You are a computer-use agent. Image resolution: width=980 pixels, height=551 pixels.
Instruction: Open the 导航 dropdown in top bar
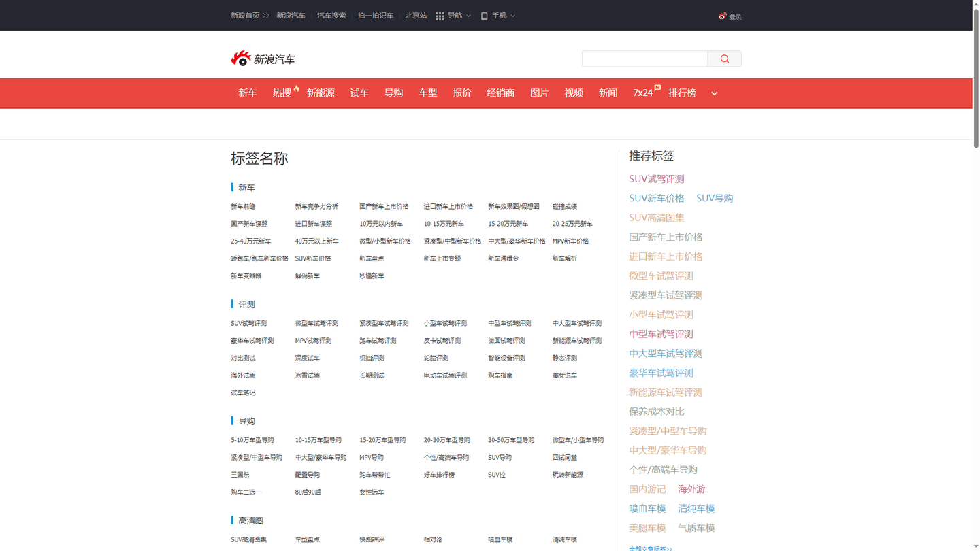point(459,16)
